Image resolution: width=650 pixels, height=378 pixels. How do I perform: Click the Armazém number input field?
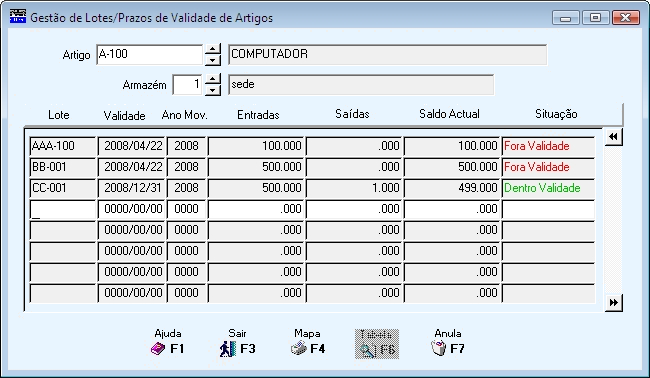tap(187, 85)
